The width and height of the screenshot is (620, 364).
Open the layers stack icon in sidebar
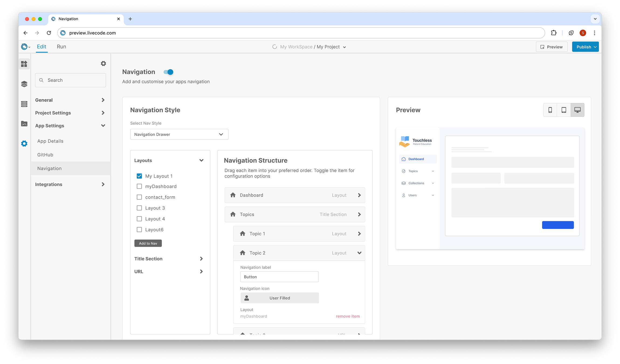[x=24, y=84]
